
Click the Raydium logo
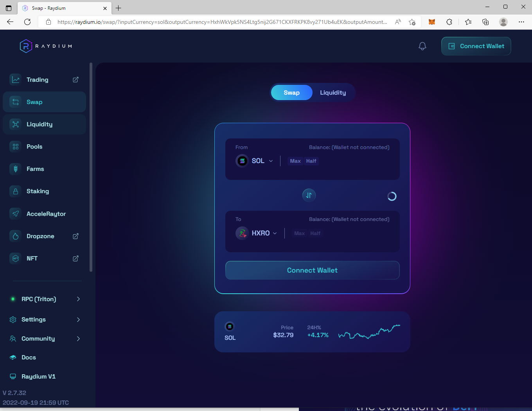[x=46, y=46]
